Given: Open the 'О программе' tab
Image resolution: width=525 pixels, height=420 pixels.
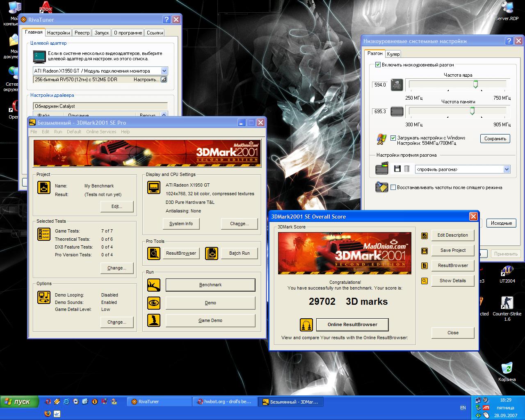Looking at the screenshot, I should pos(128,33).
